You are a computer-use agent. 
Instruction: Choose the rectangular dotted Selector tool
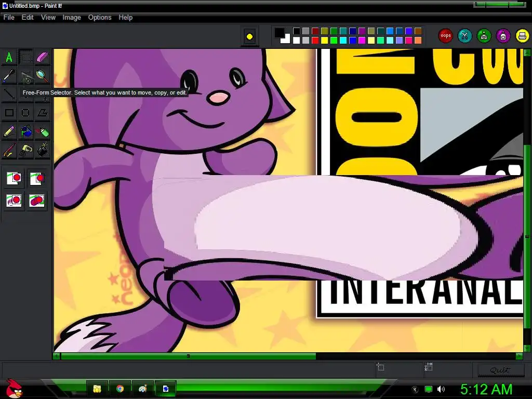(x=26, y=57)
